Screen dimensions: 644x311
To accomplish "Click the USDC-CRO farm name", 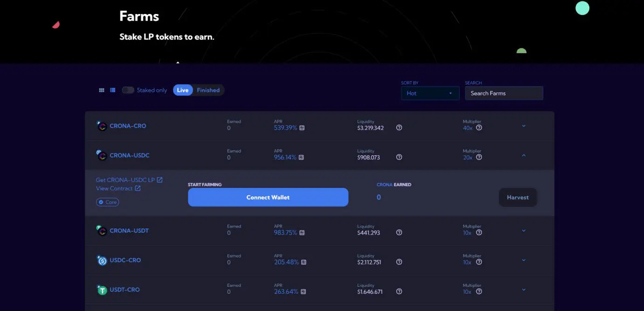I will pos(125,260).
